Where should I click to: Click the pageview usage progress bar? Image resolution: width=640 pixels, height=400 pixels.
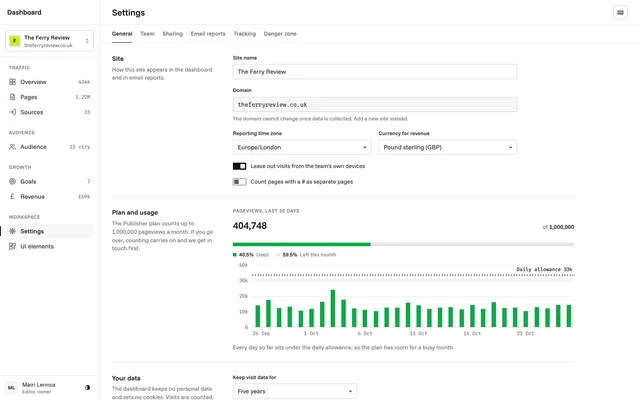(x=403, y=244)
